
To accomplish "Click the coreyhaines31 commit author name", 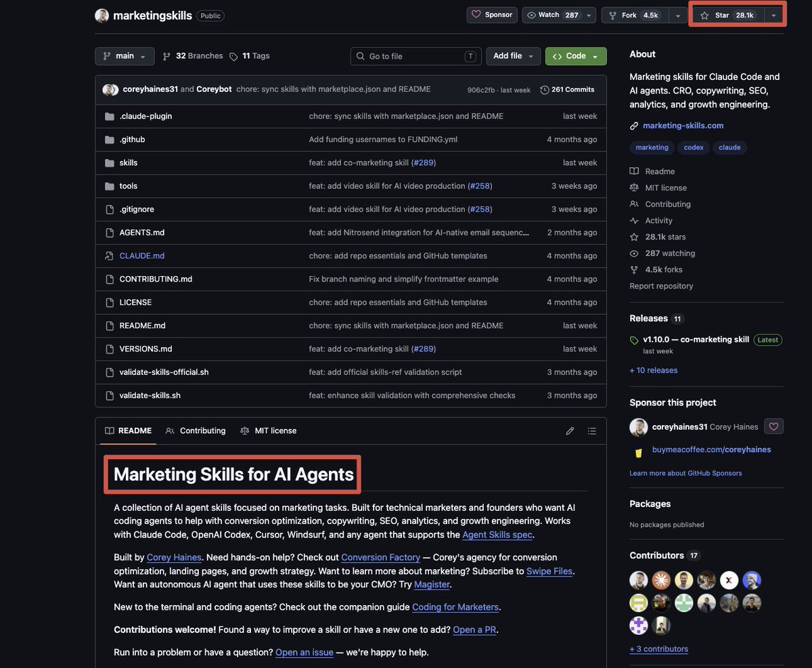I will tap(150, 89).
